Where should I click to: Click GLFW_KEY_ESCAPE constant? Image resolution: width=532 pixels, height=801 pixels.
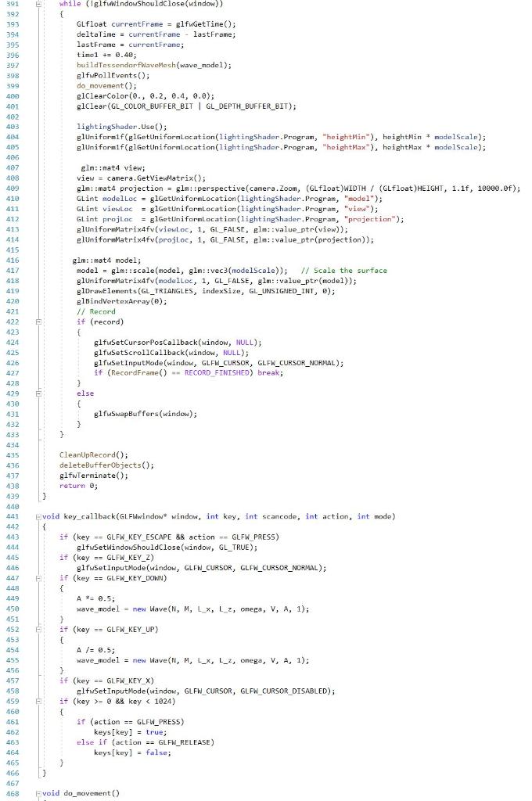139,537
